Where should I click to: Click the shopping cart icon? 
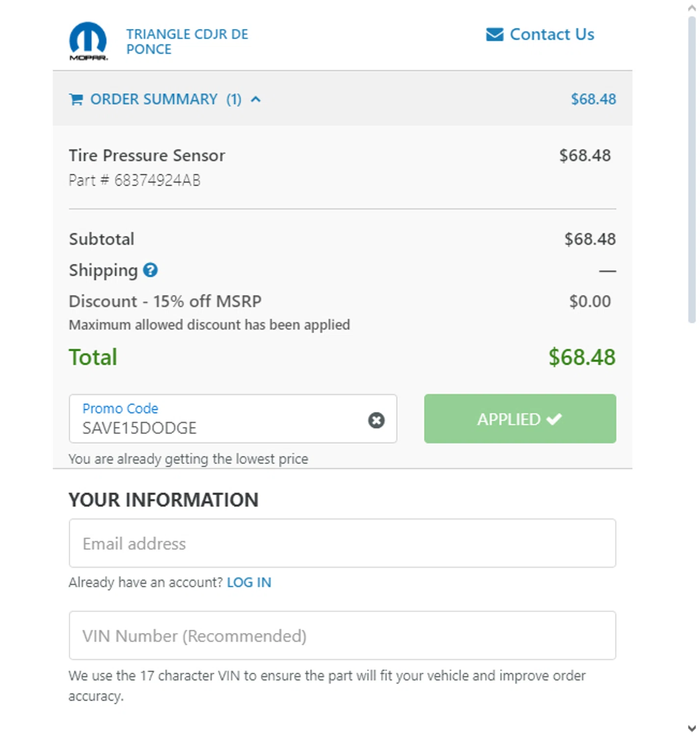(76, 100)
